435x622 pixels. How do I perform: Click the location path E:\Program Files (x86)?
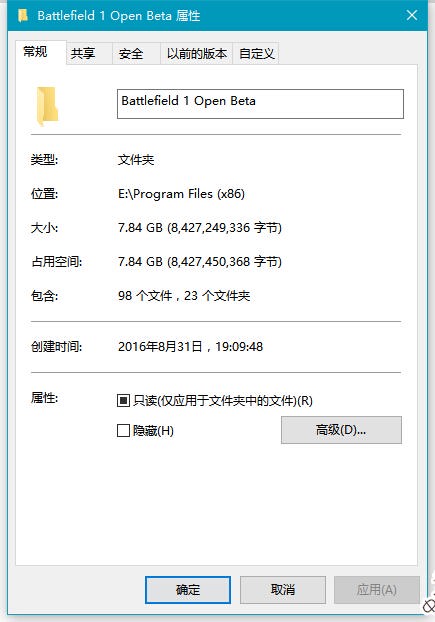point(181,194)
